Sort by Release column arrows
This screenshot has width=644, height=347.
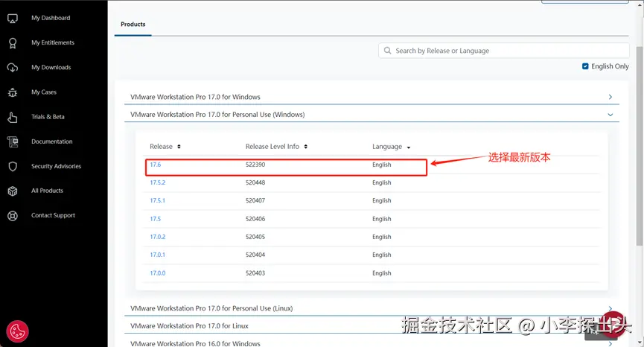click(x=179, y=147)
